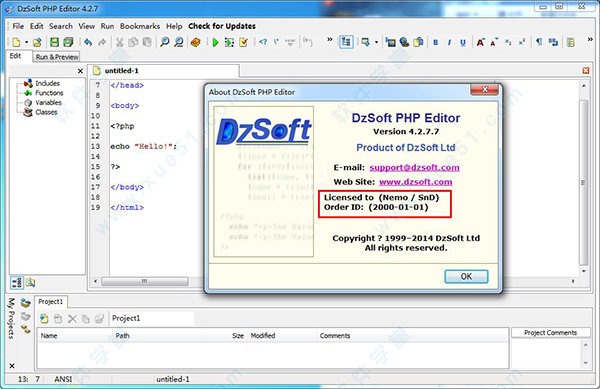
Task: Click Check for Updates in menu bar
Action: pyautogui.click(x=222, y=26)
